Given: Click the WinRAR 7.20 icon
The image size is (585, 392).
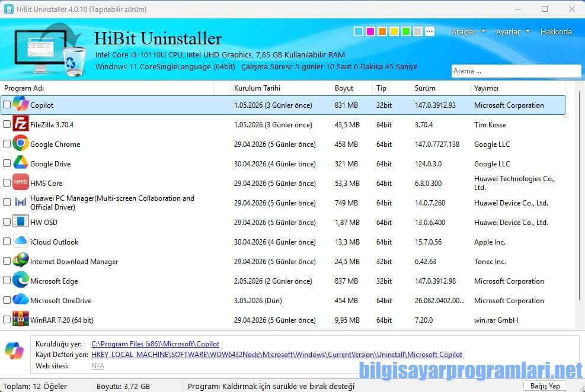Looking at the screenshot, I should coord(21,319).
